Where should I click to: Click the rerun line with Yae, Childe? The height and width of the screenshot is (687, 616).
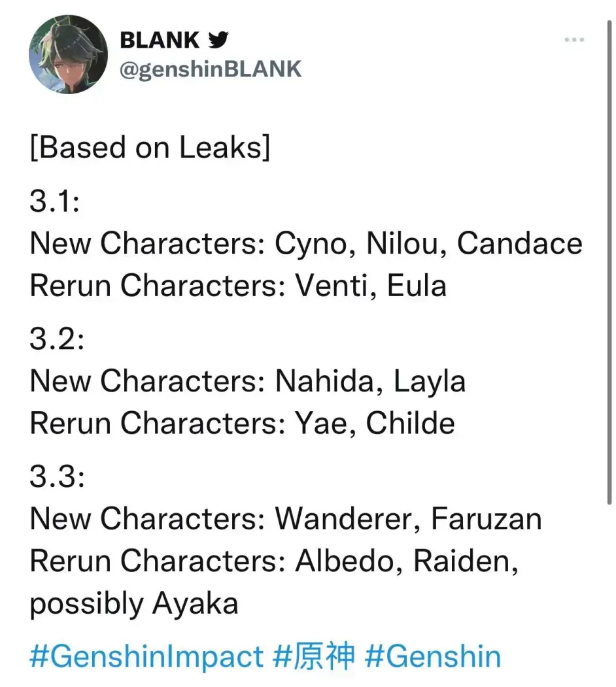point(242,424)
